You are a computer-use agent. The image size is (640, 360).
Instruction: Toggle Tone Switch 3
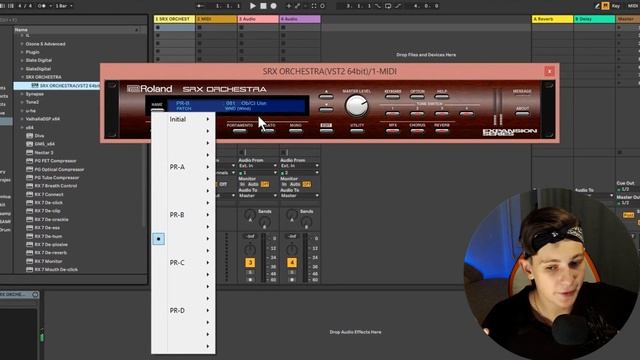point(442,114)
